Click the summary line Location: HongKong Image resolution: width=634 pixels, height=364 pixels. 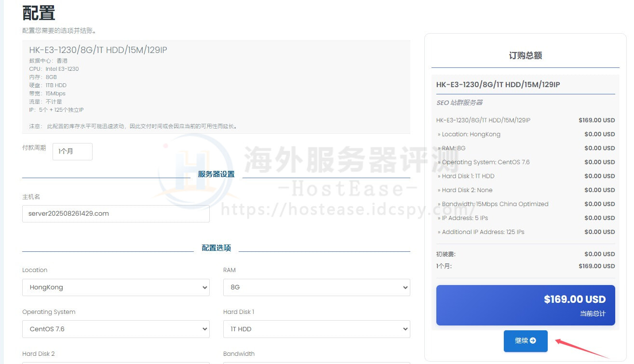[x=471, y=134]
